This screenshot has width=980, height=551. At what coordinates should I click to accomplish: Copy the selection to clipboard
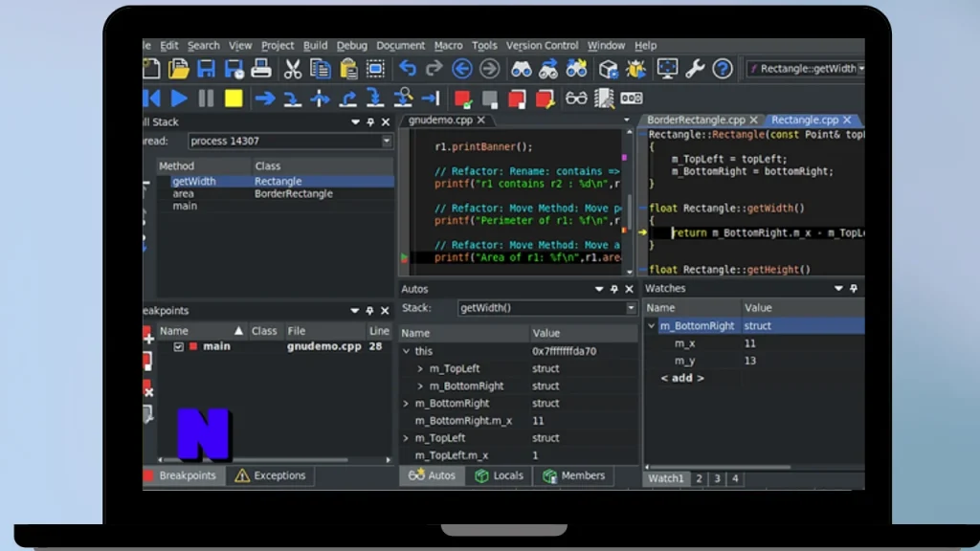pyautogui.click(x=320, y=69)
